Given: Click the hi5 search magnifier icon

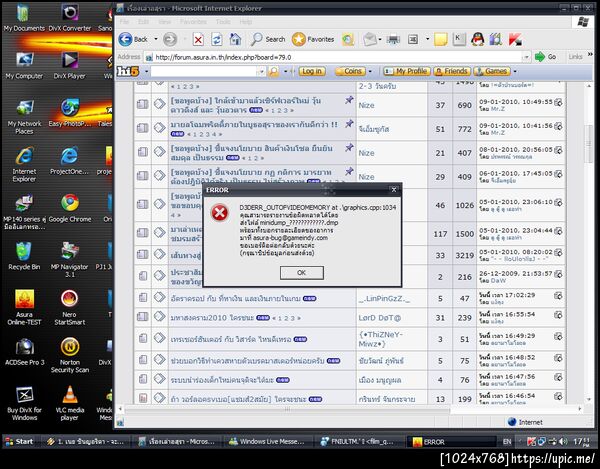Looking at the screenshot, I should tap(274, 72).
